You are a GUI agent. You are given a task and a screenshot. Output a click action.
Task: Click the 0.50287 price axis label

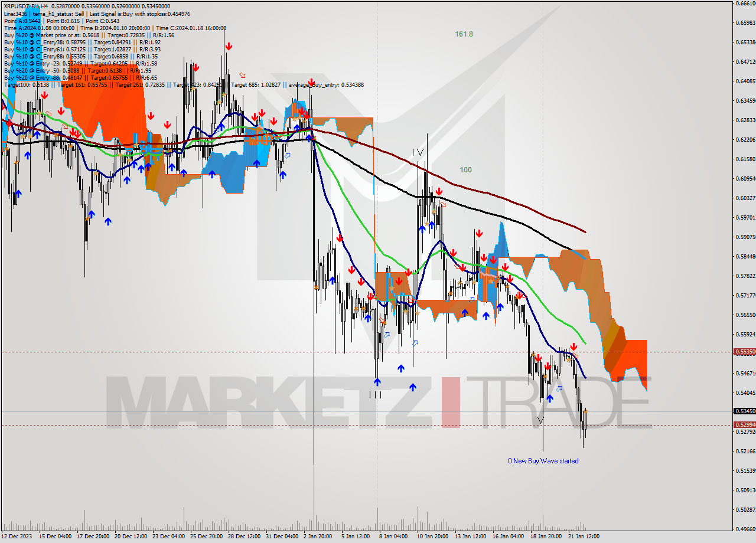point(745,509)
